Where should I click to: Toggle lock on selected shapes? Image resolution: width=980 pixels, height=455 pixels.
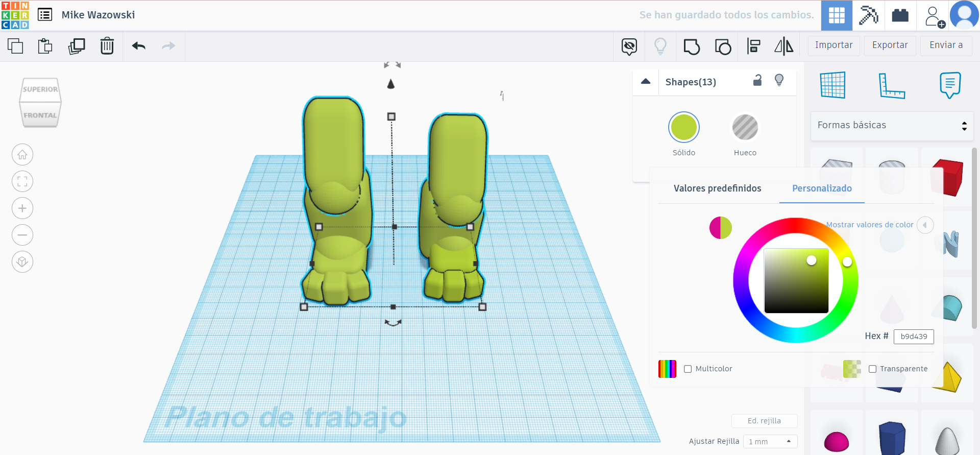(757, 80)
